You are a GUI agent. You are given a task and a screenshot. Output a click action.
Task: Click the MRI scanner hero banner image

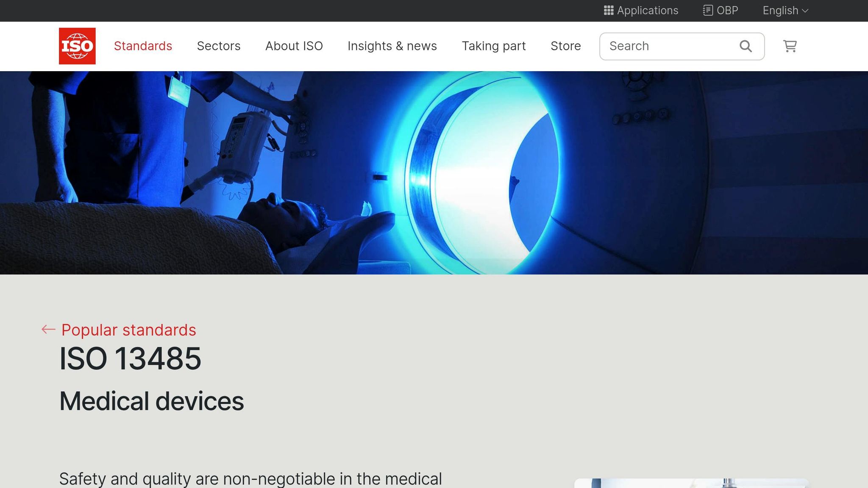(x=434, y=173)
